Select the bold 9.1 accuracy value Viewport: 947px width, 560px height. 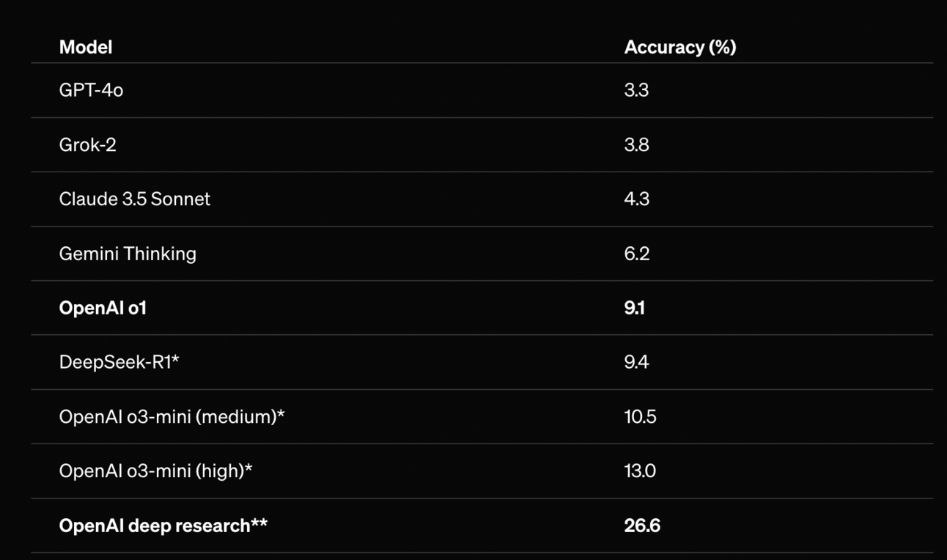tap(634, 308)
